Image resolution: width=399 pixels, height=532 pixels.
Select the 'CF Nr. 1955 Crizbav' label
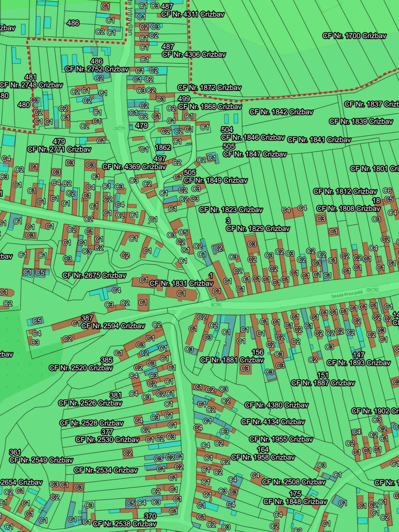coord(281,439)
